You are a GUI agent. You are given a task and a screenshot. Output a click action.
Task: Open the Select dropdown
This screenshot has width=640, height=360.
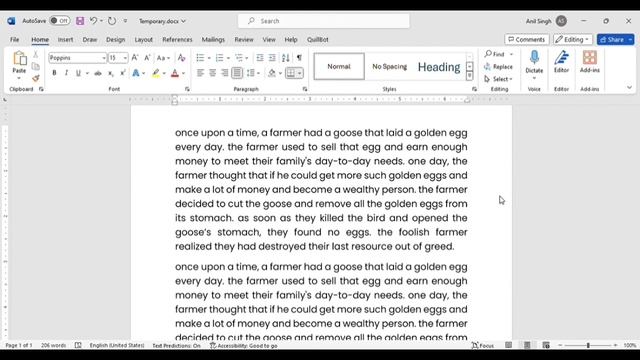pos(498,79)
